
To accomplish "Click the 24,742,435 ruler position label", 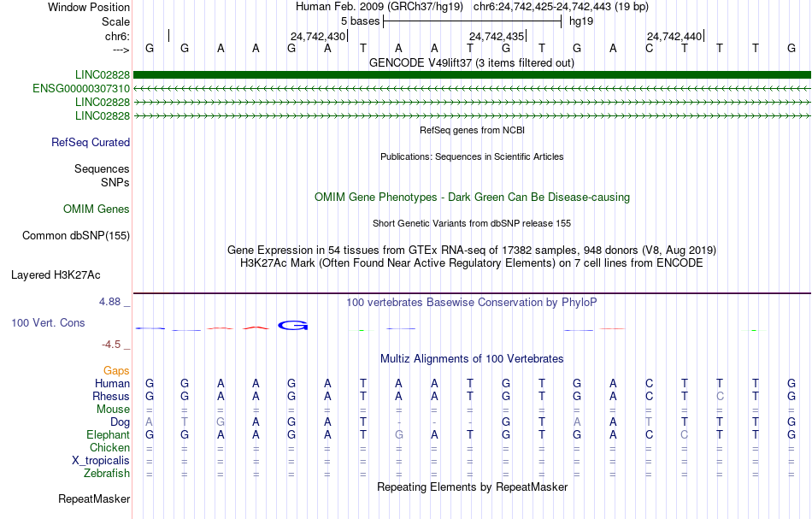I will tap(496, 36).
